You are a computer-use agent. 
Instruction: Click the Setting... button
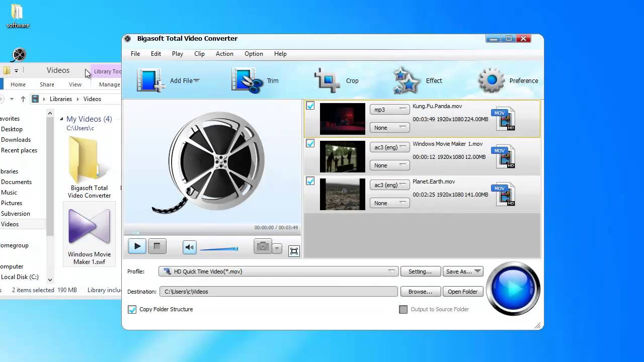(x=420, y=271)
